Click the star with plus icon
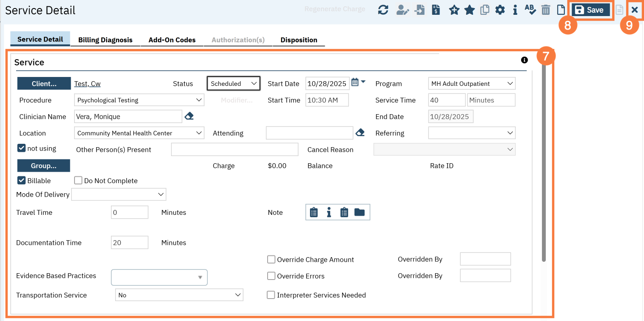This screenshot has height=321, width=644. pyautogui.click(x=454, y=10)
